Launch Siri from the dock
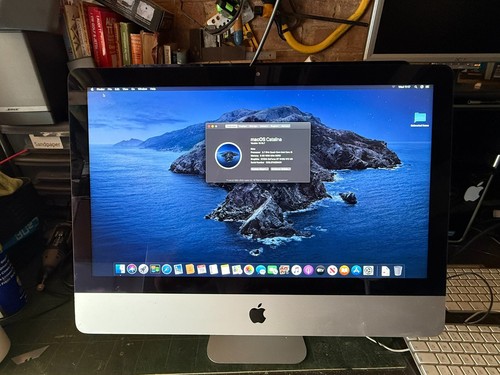This screenshot has height=375, width=500. point(132,269)
